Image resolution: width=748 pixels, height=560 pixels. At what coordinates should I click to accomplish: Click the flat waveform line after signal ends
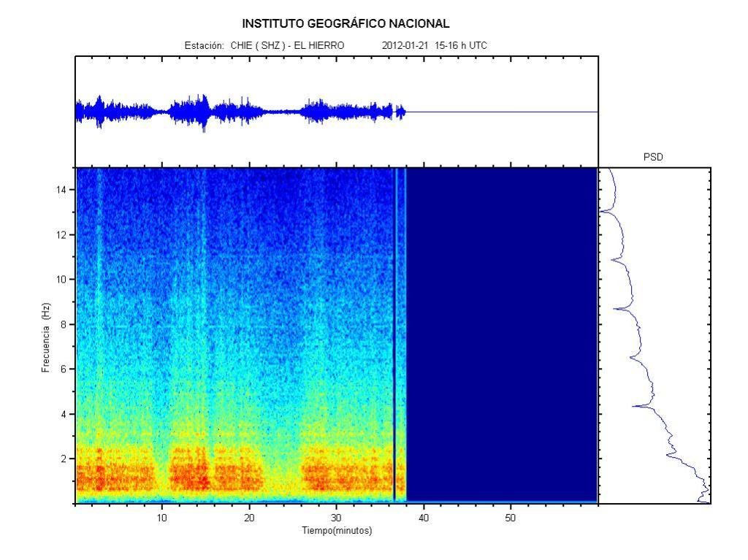pyautogui.click(x=503, y=112)
